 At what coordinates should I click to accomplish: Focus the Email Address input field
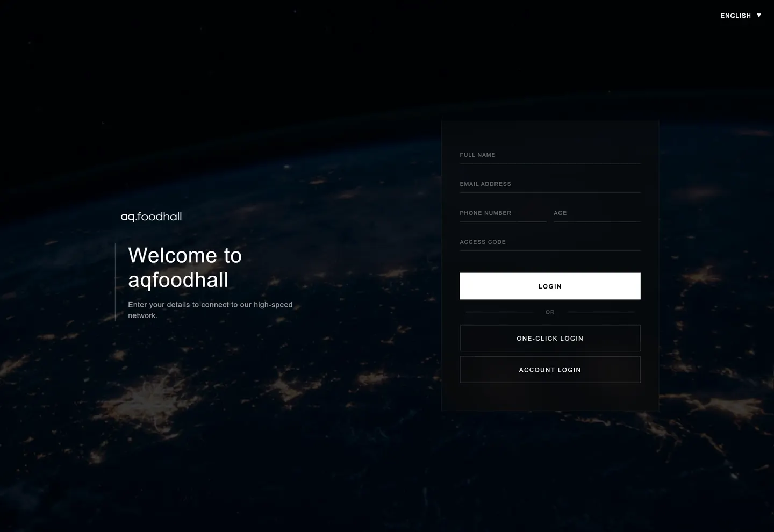click(x=550, y=184)
